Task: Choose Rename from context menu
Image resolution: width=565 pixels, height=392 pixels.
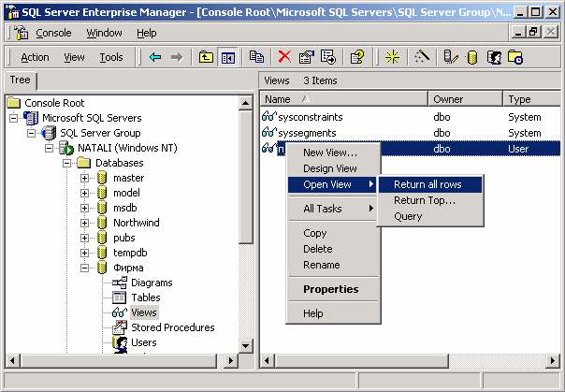Action: pyautogui.click(x=333, y=265)
